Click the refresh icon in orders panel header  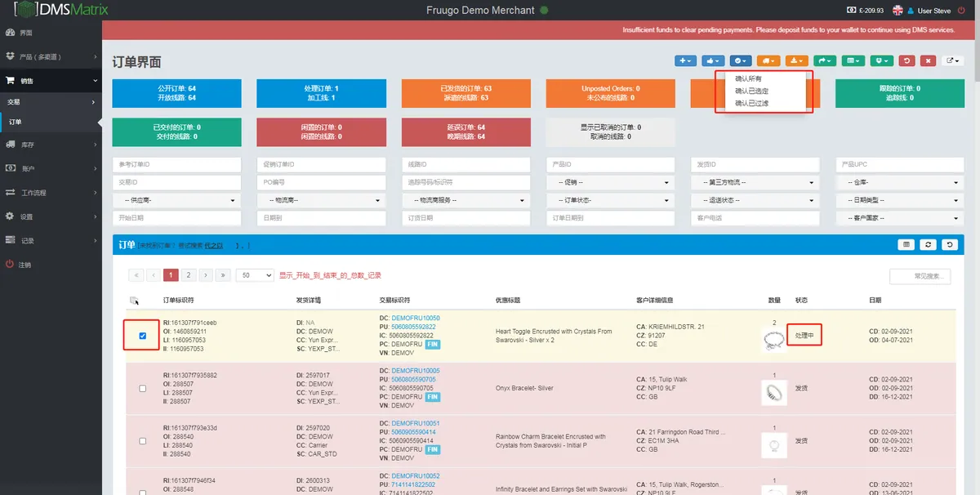click(928, 244)
